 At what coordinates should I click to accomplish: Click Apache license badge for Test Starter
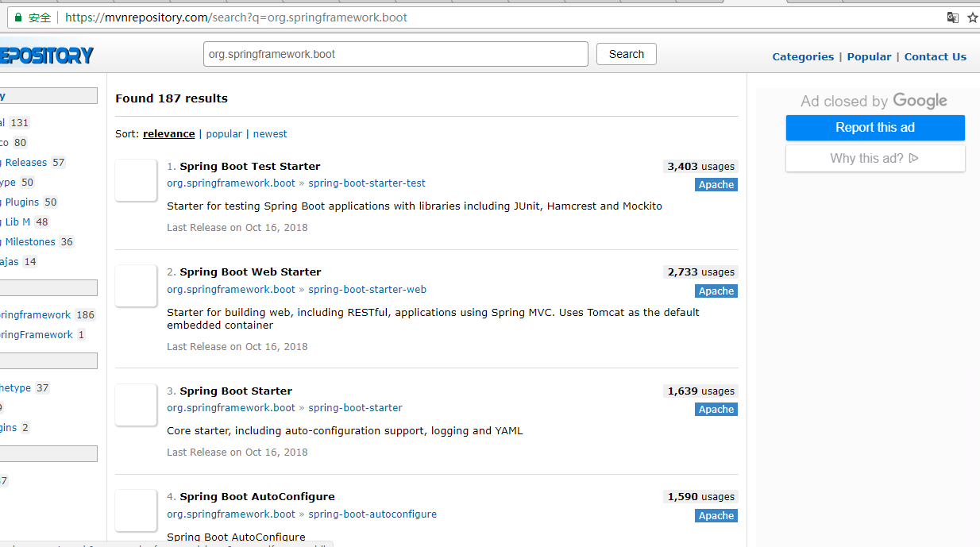(x=716, y=185)
